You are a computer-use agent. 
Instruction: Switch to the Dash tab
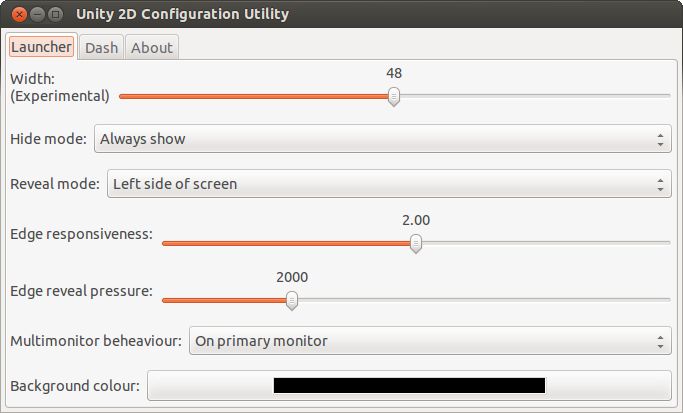(101, 47)
